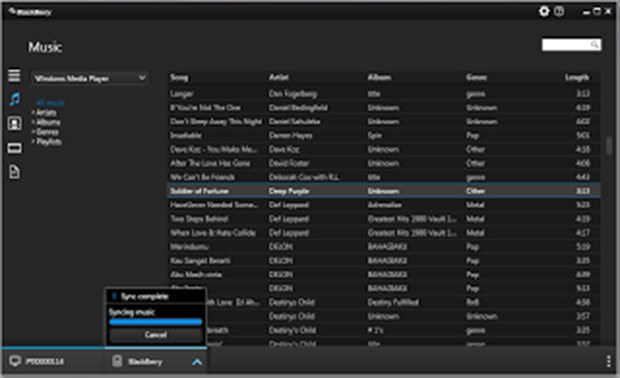Sort by the Genre column header
This screenshot has width=620, height=378.
[x=476, y=77]
